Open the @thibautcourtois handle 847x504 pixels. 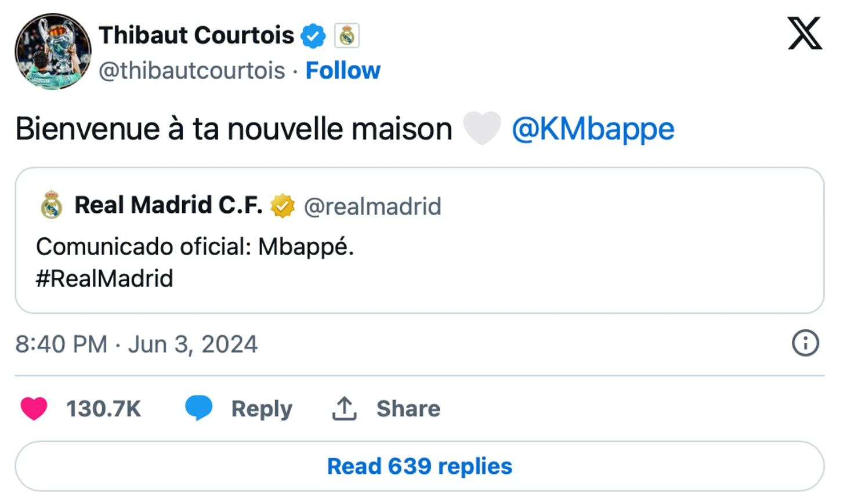pyautogui.click(x=192, y=71)
